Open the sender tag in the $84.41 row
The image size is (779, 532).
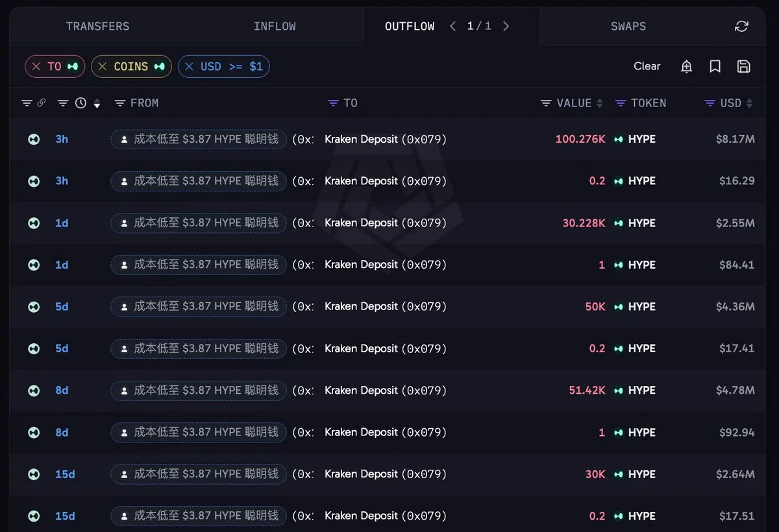pyautogui.click(x=199, y=265)
